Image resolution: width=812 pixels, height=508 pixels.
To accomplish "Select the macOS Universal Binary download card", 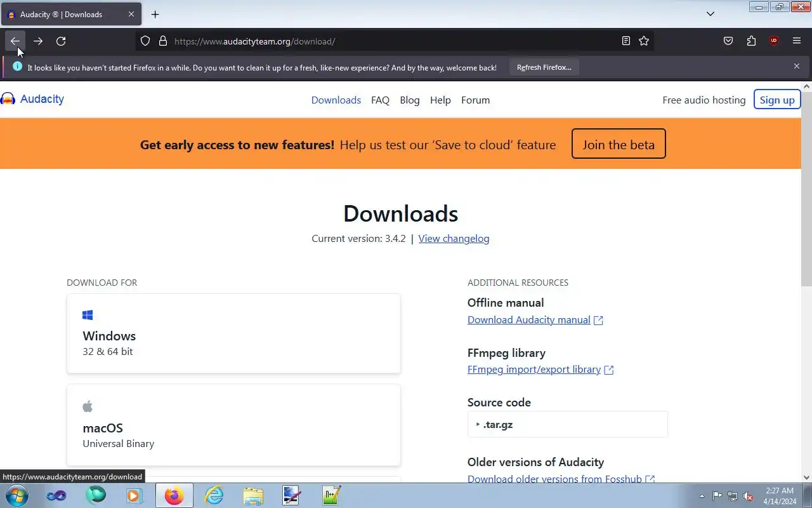I will coord(233,425).
